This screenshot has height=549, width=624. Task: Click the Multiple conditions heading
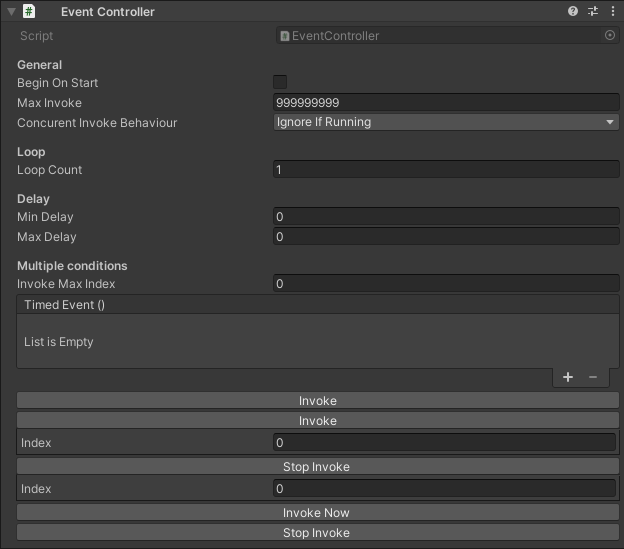[72, 266]
